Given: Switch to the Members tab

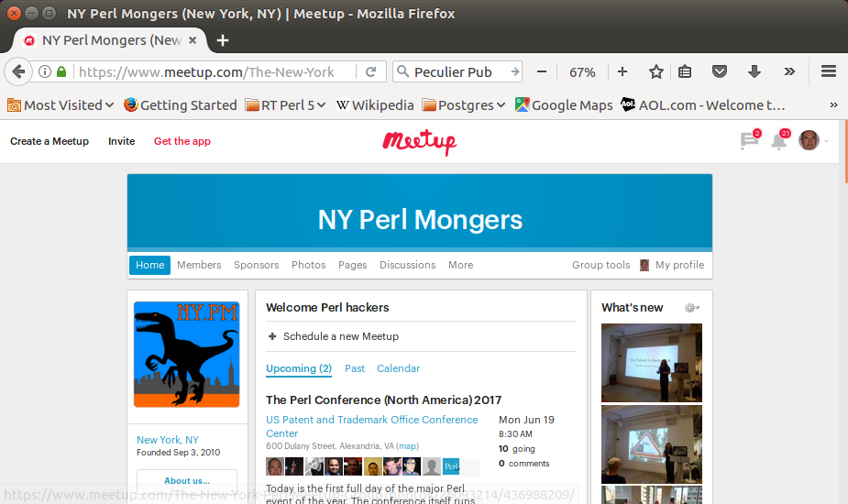Looking at the screenshot, I should point(199,265).
